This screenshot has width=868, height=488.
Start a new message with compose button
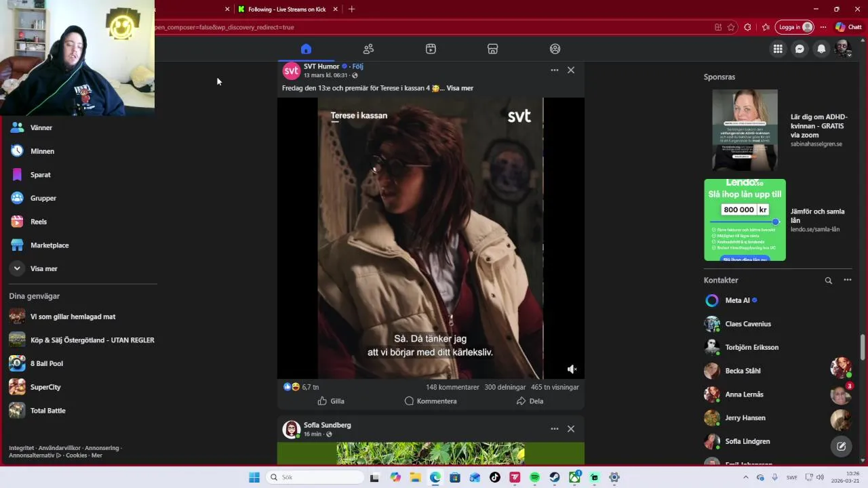coord(841,446)
